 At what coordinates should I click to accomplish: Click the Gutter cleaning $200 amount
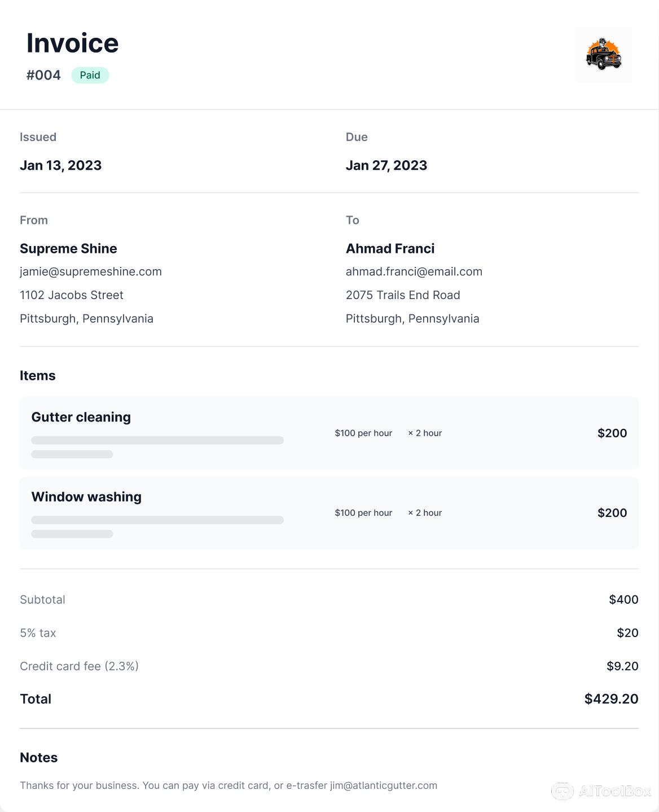612,433
